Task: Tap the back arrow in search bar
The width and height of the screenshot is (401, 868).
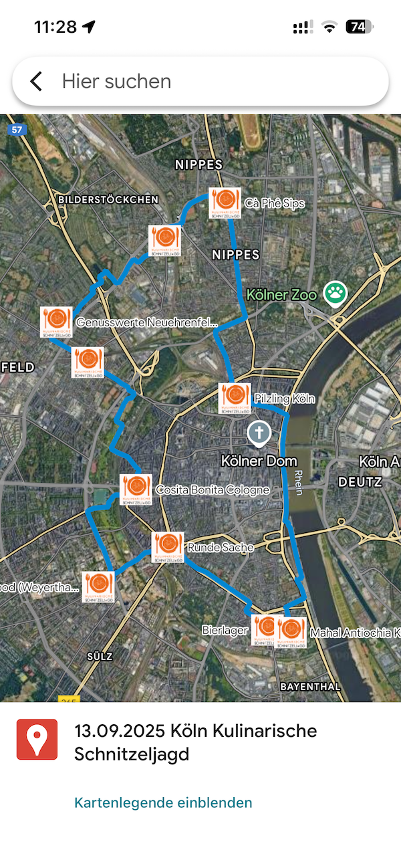Action: click(x=36, y=82)
